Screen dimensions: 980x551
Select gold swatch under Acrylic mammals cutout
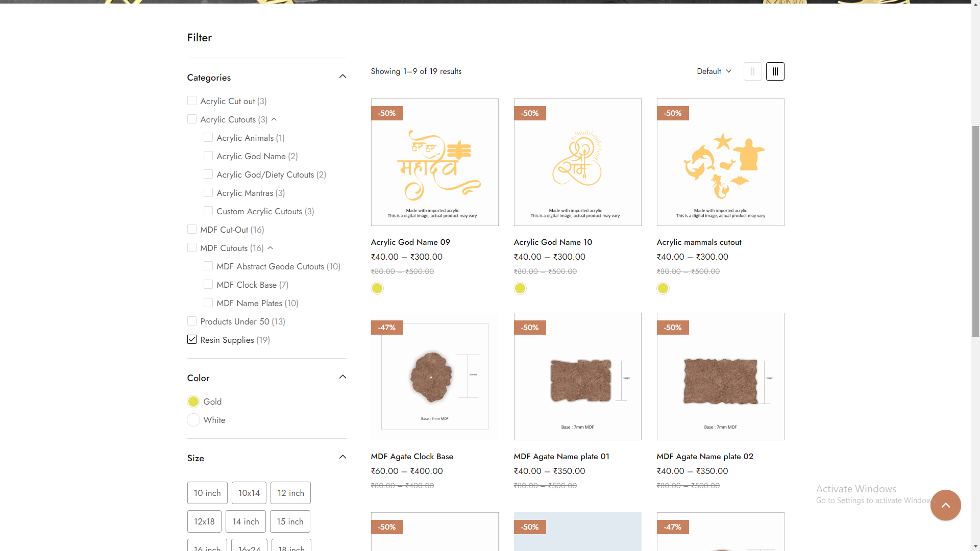663,289
